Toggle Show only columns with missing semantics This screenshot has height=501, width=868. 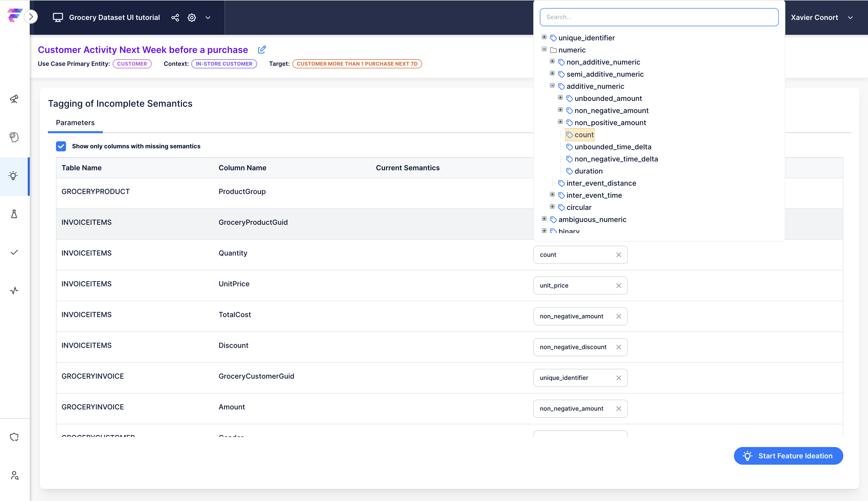(x=61, y=146)
